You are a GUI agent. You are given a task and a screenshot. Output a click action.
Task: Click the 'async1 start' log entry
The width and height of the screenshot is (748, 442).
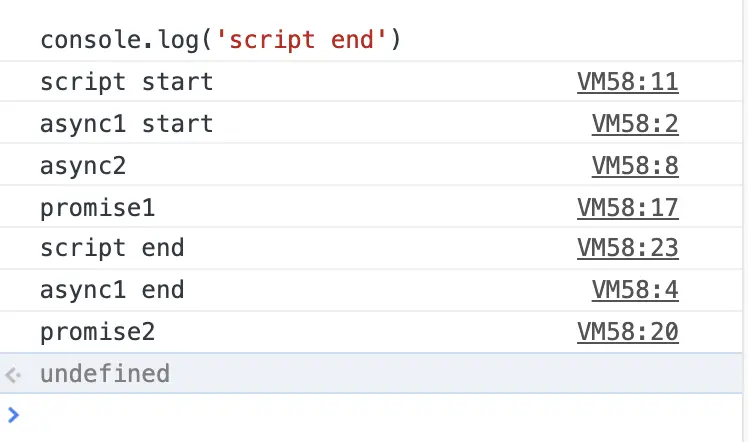pyautogui.click(x=126, y=123)
